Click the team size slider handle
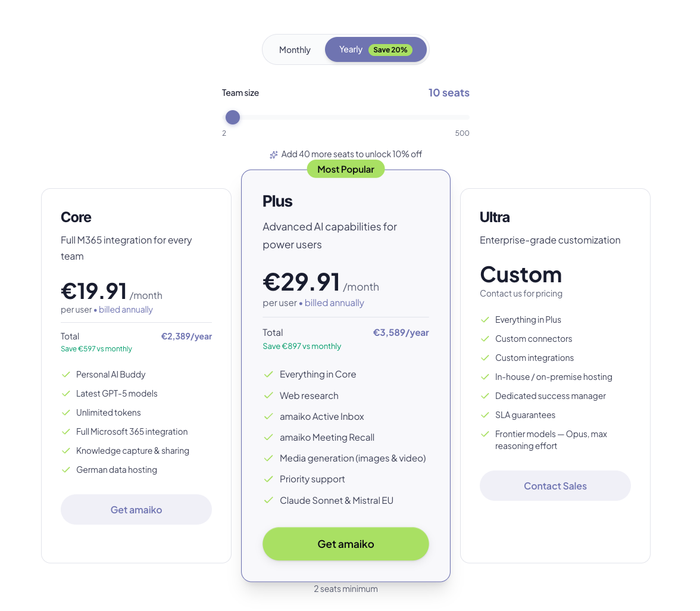This screenshot has width=700, height=611. pyautogui.click(x=233, y=117)
